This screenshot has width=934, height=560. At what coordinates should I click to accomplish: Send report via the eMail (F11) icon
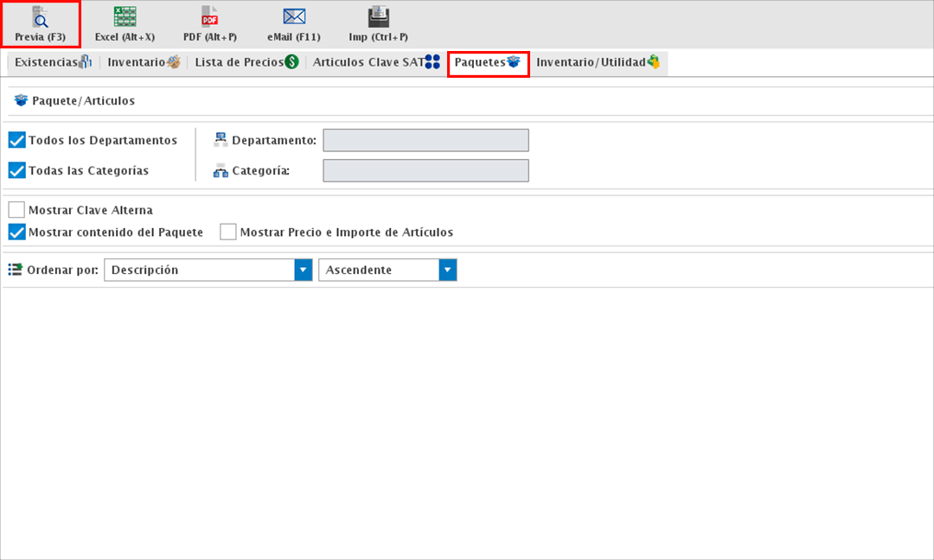pos(294,17)
